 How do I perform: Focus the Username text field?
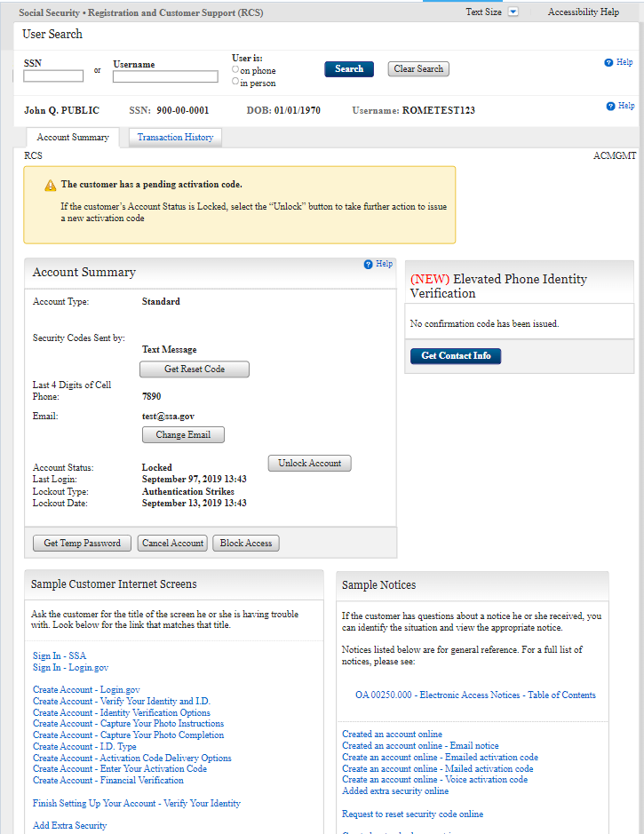click(165, 76)
